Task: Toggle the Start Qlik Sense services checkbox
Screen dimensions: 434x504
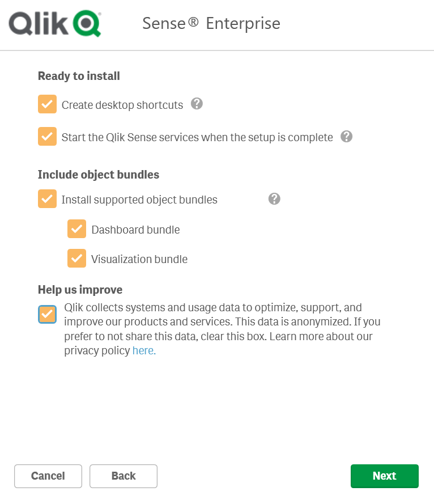Action: 47,137
